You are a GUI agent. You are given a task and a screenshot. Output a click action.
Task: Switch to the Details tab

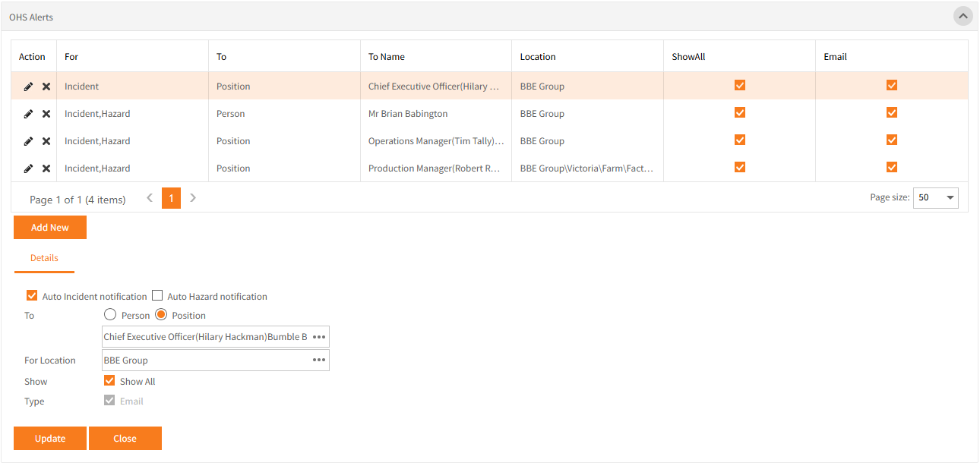(44, 258)
